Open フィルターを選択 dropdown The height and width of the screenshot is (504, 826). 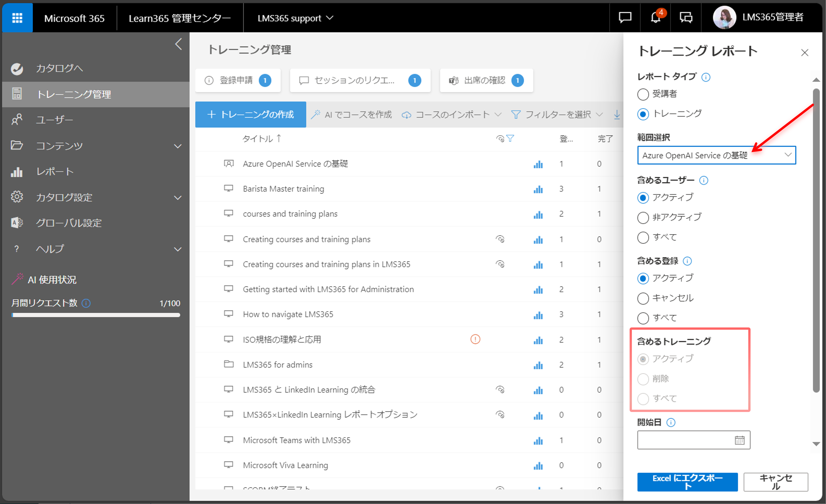tap(557, 115)
